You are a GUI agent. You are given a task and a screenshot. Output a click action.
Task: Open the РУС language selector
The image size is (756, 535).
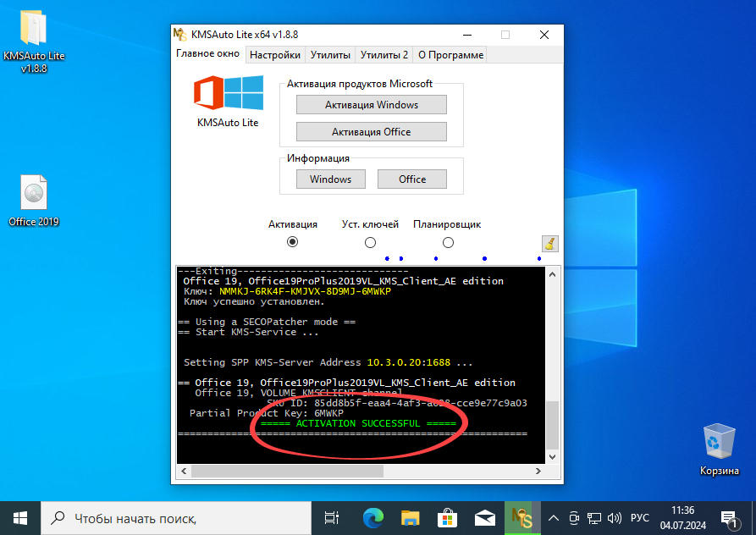(640, 517)
